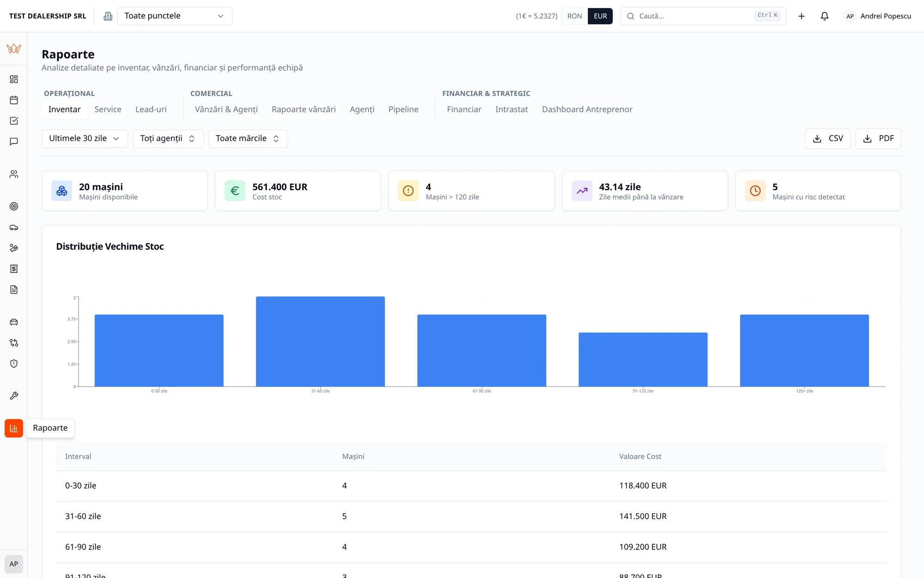
Task: Click the handshake heart sidebar icon
Action: point(14,248)
